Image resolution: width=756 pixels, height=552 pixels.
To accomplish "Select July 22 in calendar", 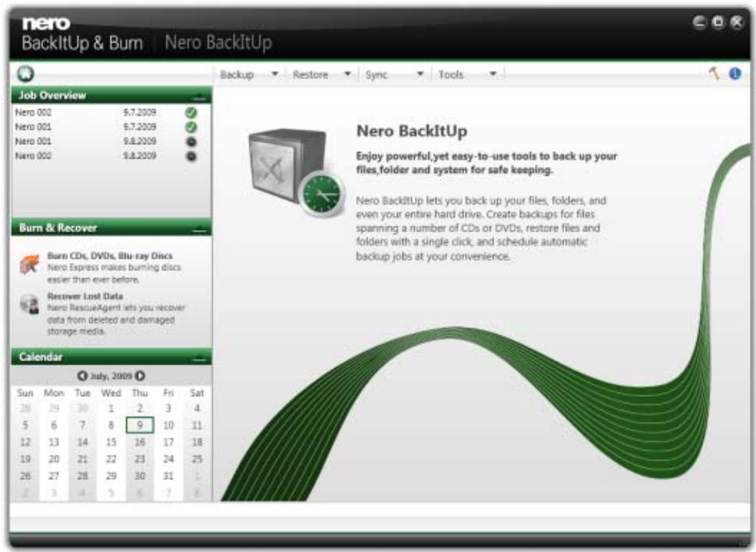I will [111, 459].
